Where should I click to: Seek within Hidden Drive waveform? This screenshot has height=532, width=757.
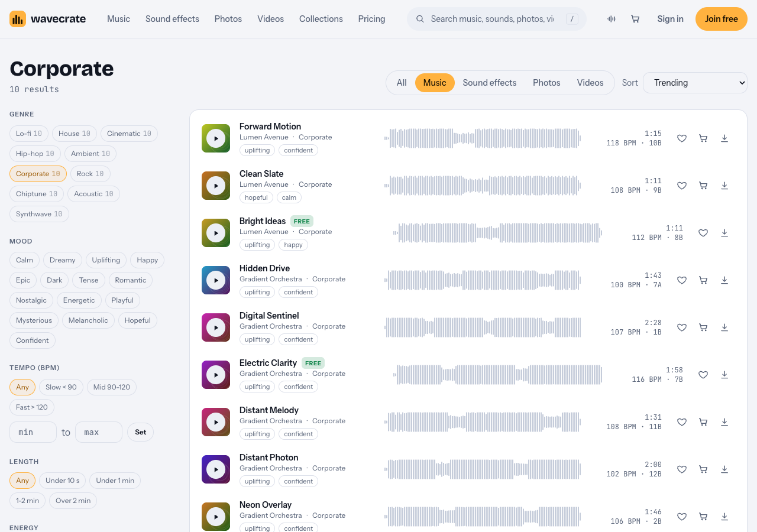coord(483,280)
